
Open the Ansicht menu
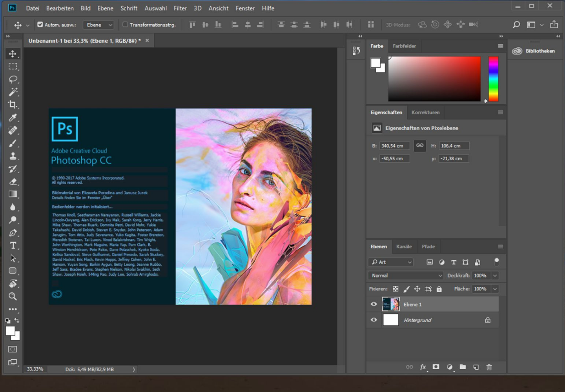pyautogui.click(x=219, y=8)
